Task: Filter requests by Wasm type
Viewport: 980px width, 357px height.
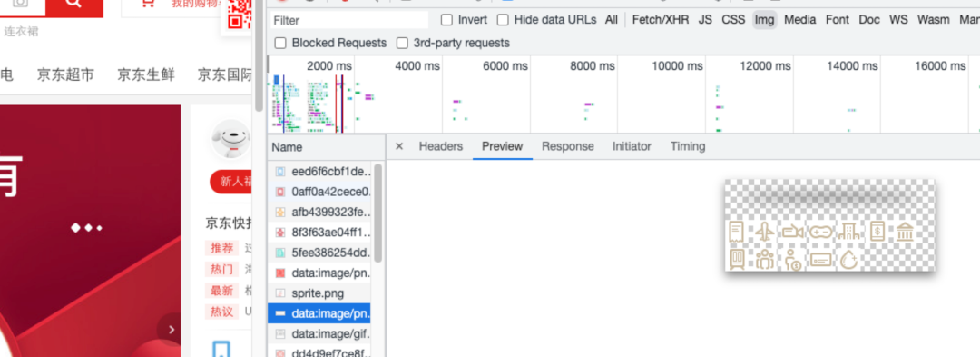Action: click(x=933, y=20)
